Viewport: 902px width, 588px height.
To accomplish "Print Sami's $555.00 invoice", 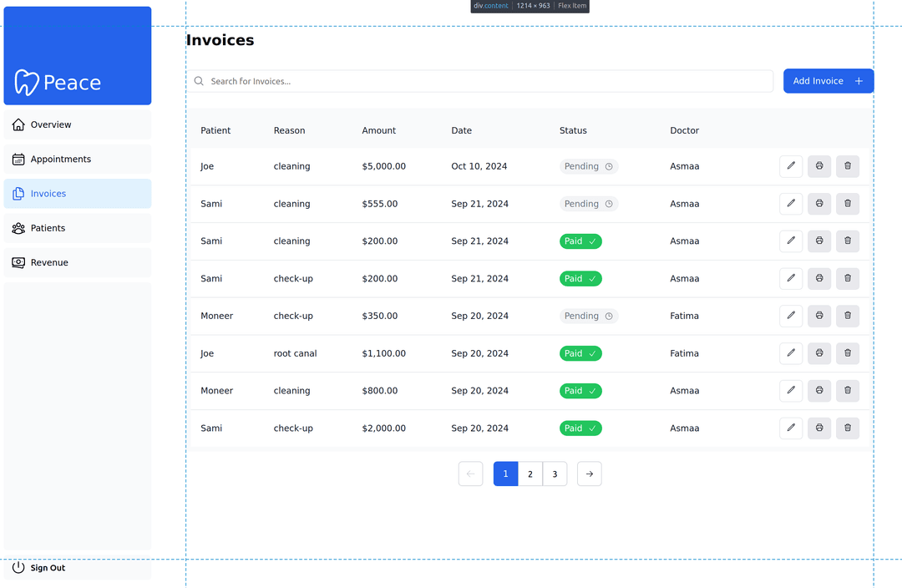I will coord(819,204).
